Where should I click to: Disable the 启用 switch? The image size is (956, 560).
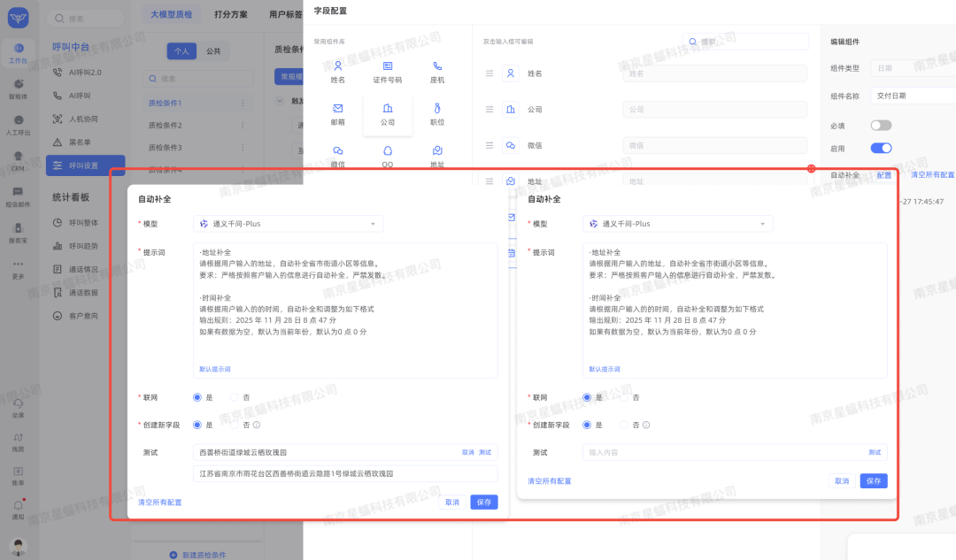[881, 149]
